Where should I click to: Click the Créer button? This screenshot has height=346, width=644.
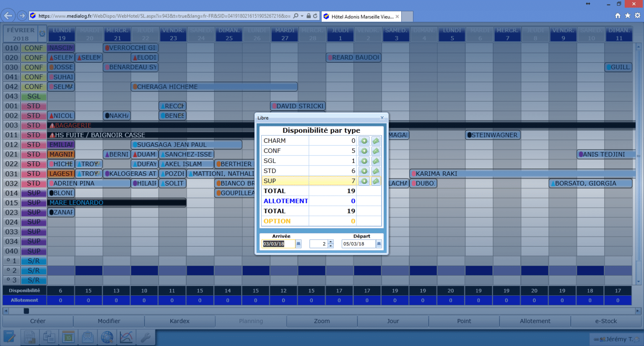click(38, 321)
